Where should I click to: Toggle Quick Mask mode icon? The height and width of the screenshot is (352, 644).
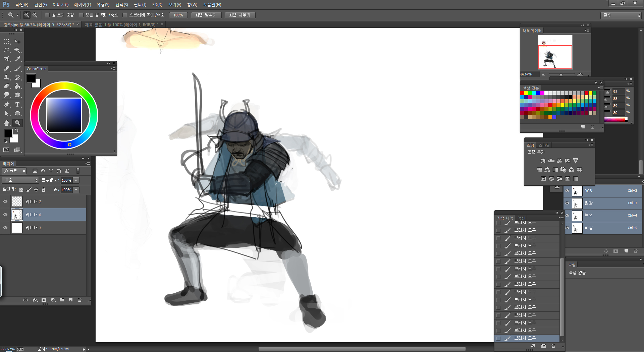6,150
